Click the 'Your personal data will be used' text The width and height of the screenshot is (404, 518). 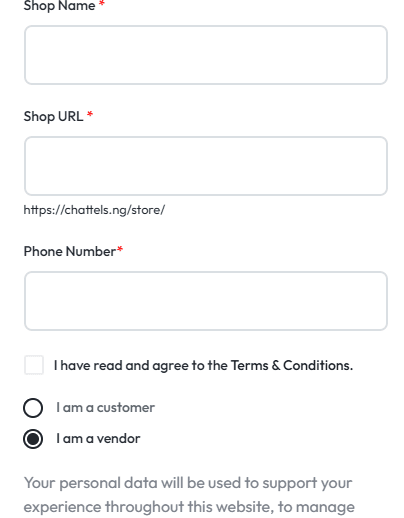pyautogui.click(x=134, y=483)
